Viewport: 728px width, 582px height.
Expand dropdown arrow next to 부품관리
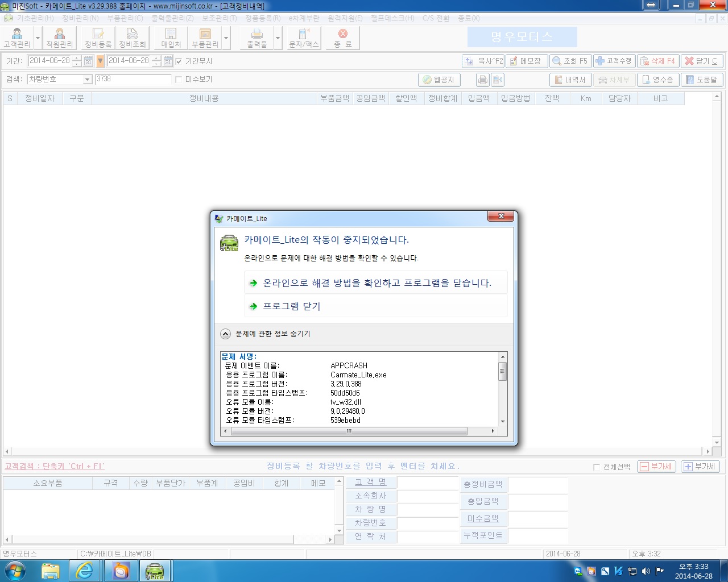(x=226, y=38)
